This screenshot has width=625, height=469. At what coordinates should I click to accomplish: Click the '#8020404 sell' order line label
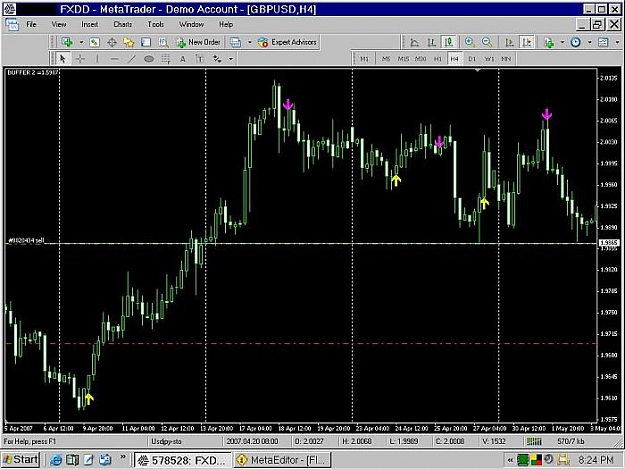[x=26, y=241]
